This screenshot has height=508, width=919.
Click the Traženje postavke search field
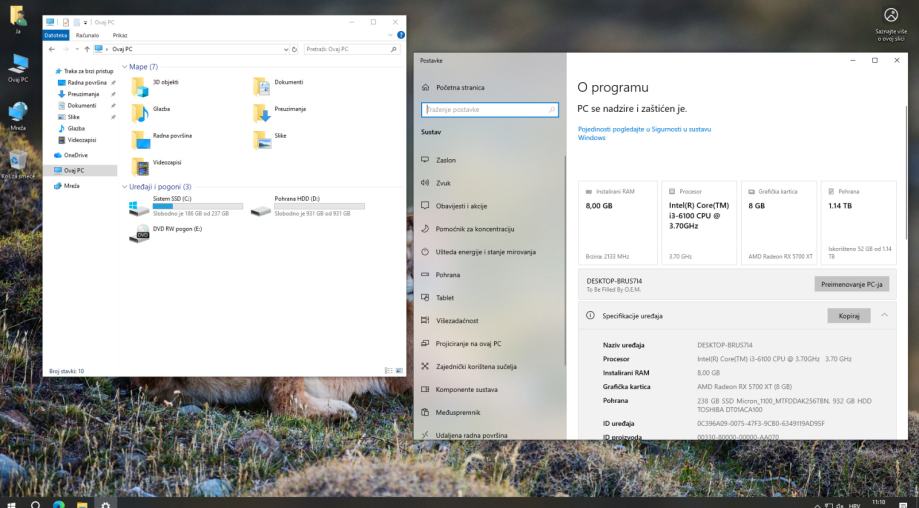[489, 110]
